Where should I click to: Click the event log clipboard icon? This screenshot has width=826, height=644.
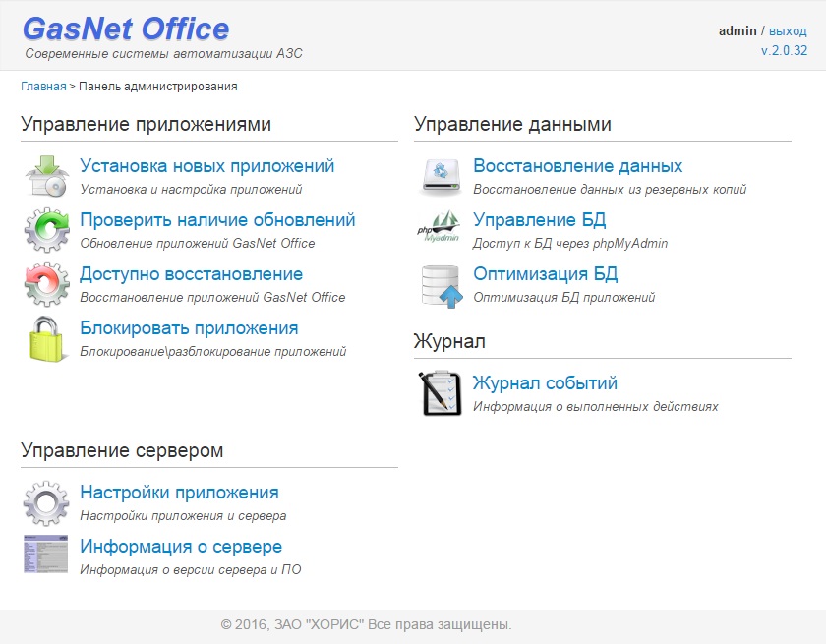coord(440,393)
